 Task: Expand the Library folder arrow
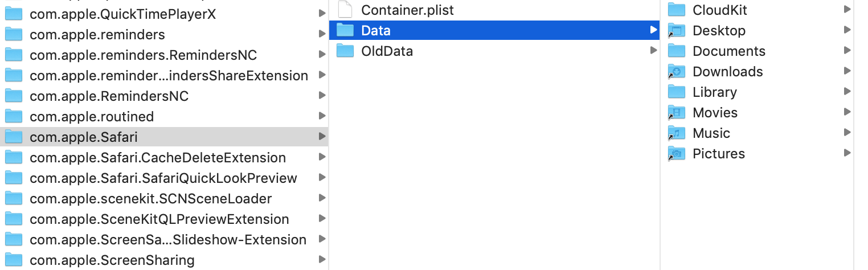[x=847, y=92]
